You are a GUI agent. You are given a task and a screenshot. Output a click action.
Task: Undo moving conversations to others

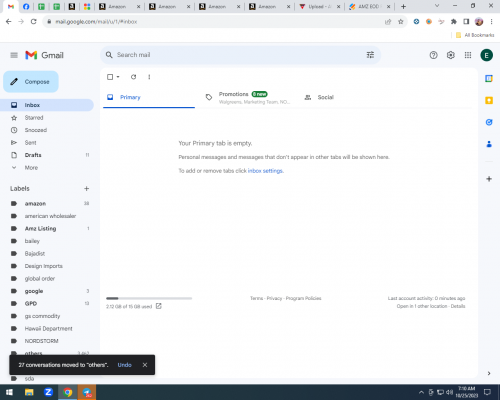125,365
